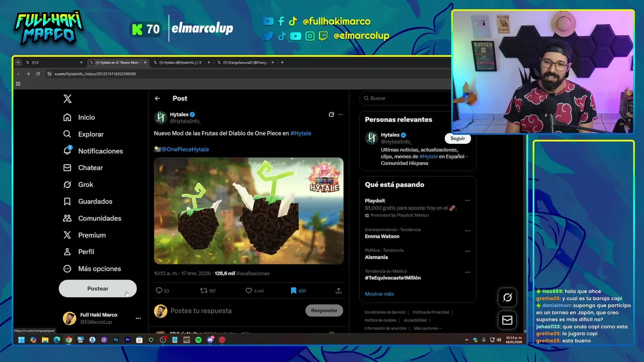The image size is (644, 362).
Task: Switch to Hytales (@HytaleInfo_) tab
Action: click(181, 62)
